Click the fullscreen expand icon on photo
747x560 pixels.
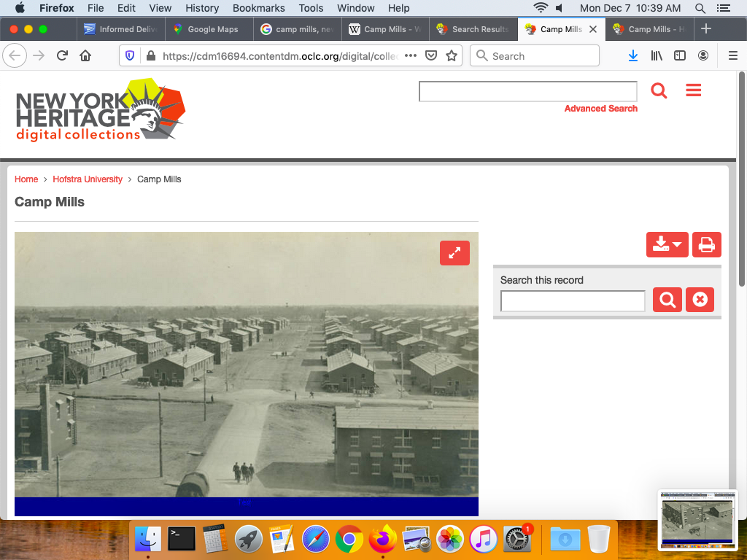coord(454,253)
